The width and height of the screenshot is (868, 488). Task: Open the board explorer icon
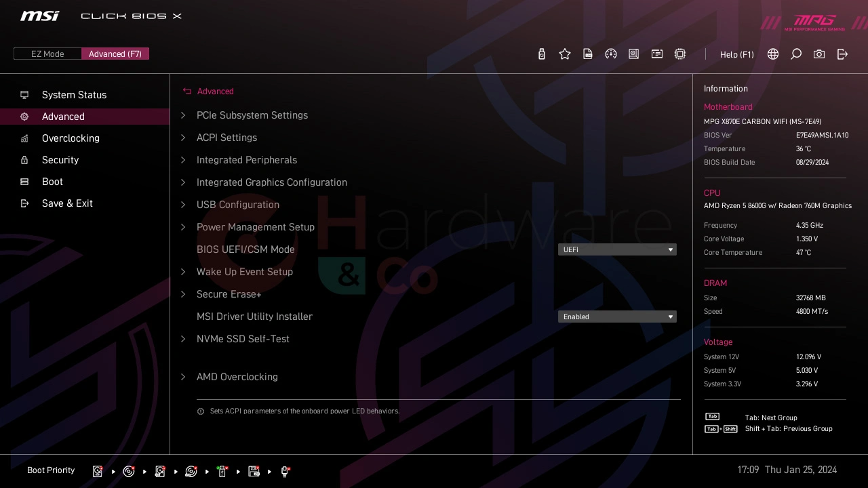[x=634, y=54]
